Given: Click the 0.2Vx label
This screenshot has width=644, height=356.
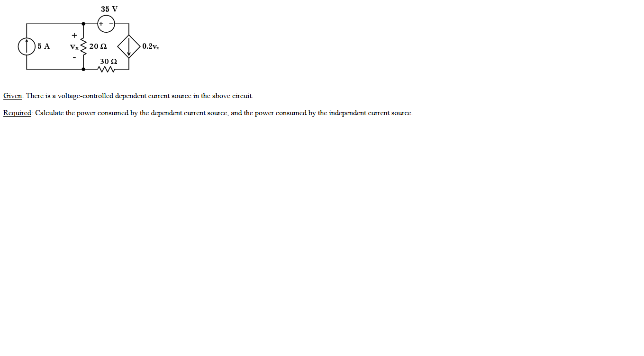Looking at the screenshot, I should click(151, 46).
